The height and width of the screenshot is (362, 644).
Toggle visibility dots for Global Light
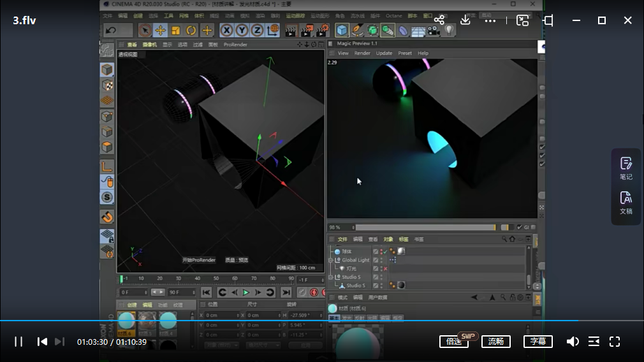click(x=381, y=260)
